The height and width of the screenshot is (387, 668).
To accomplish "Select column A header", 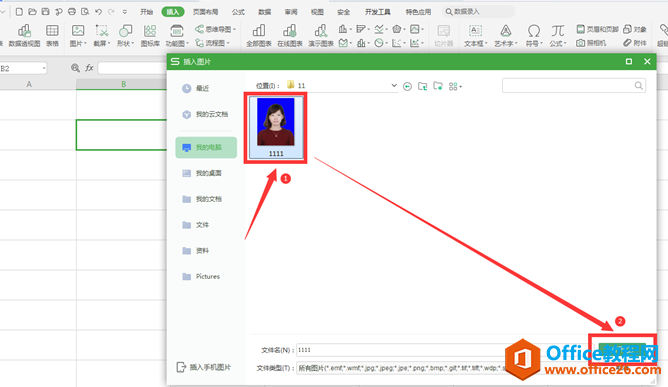I will (29, 84).
